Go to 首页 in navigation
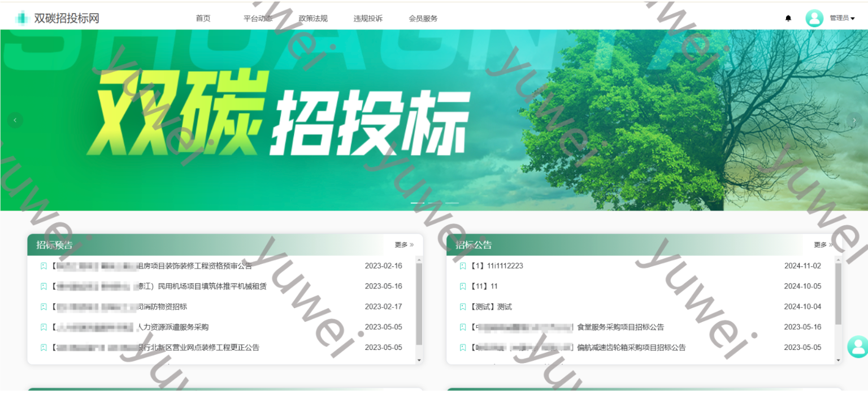The width and height of the screenshot is (868, 394). click(203, 18)
